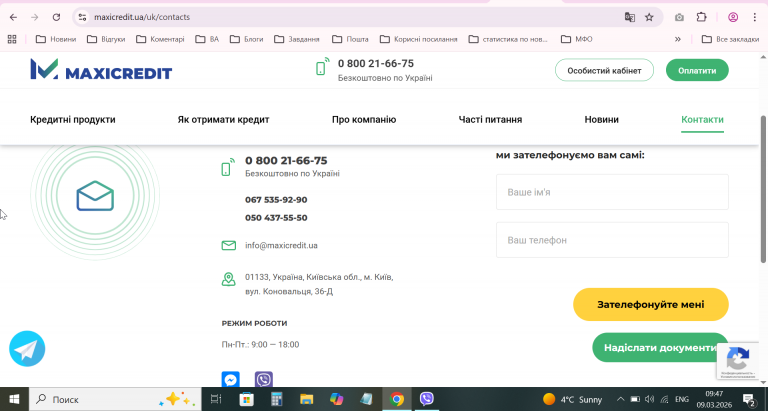Open site information icon in address bar

pyautogui.click(x=82, y=17)
